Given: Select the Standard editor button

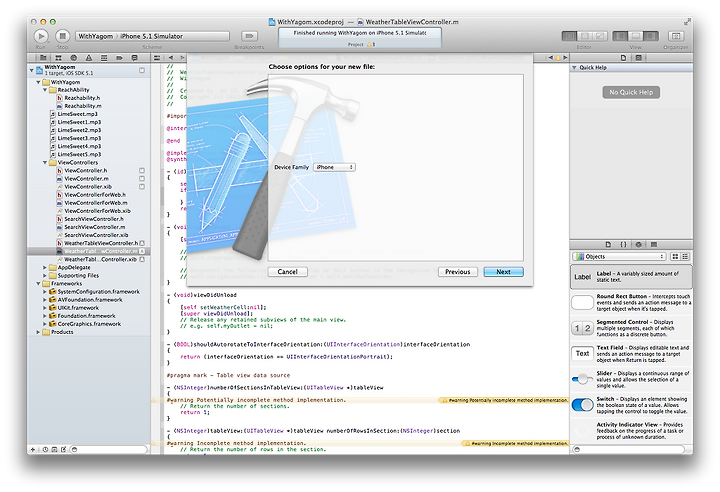Looking at the screenshot, I should [569, 36].
